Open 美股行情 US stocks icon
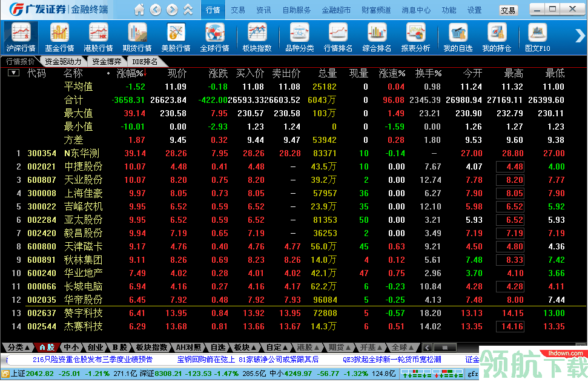The width and height of the screenshot is (588, 382). (x=176, y=37)
